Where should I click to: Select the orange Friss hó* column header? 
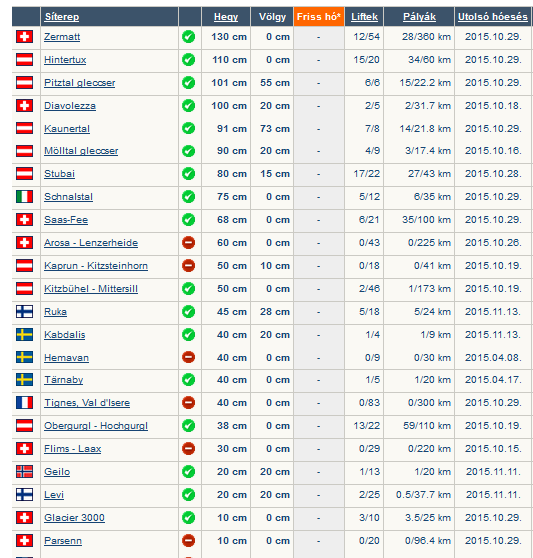319,17
